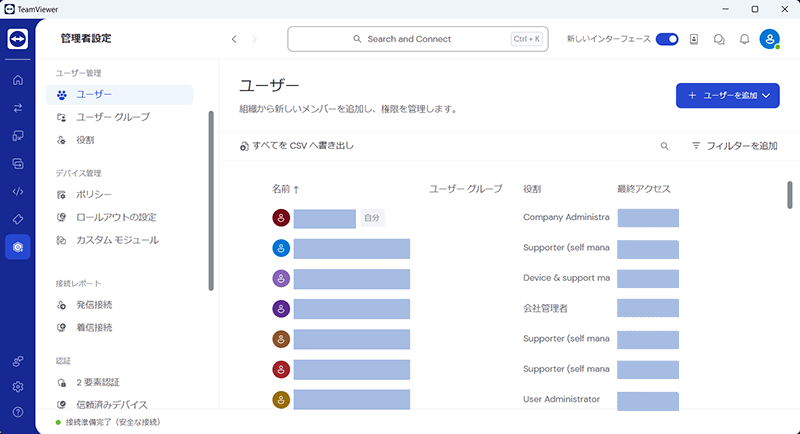Image resolution: width=800 pixels, height=434 pixels.
Task: Toggle the 新しいインターフェース switch
Action: tap(667, 39)
